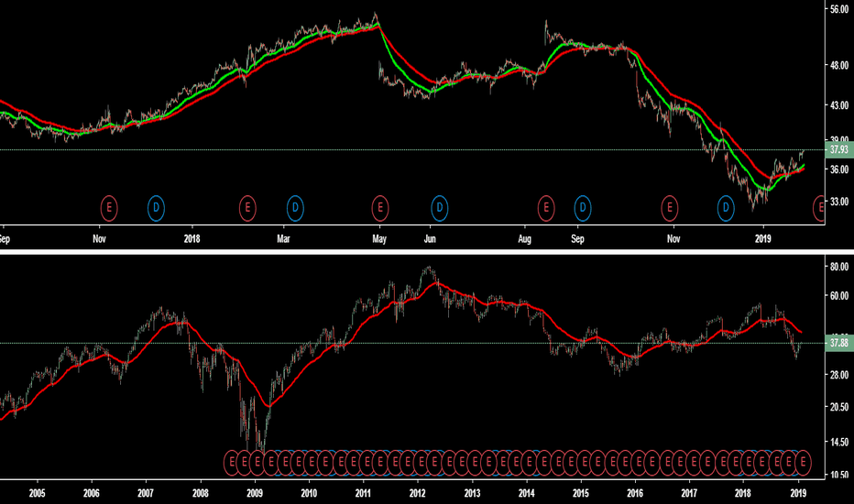Screen dimensions: 854x504
Task: Click the 2019 label on the upper time axis
Action: 763,238
